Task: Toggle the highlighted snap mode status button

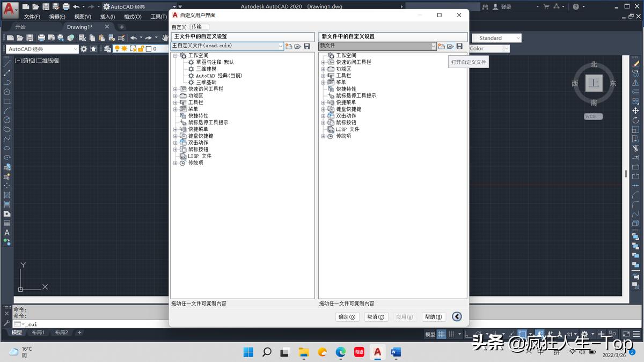Action: click(522, 333)
